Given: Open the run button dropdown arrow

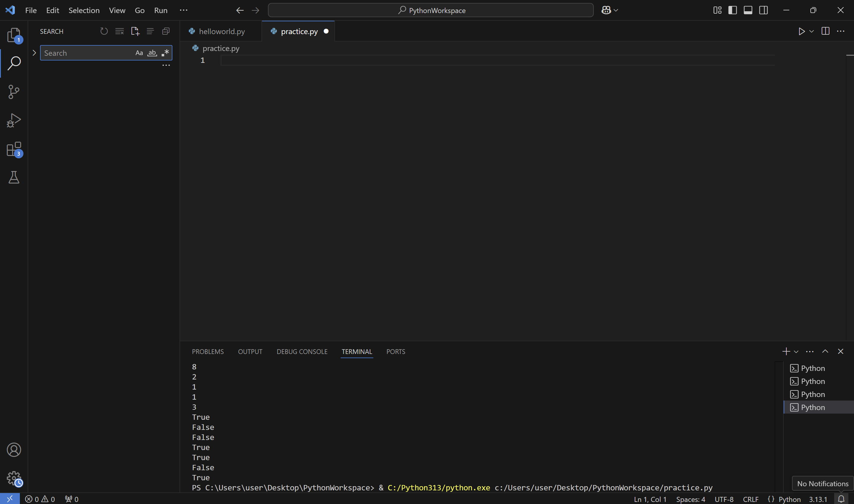Looking at the screenshot, I should (x=812, y=31).
